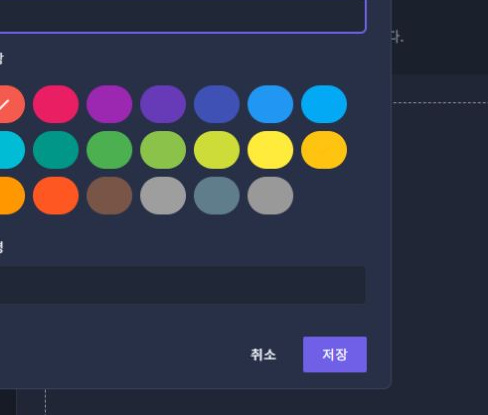Pick the amber color swatch
The height and width of the screenshot is (415, 488).
coord(324,150)
